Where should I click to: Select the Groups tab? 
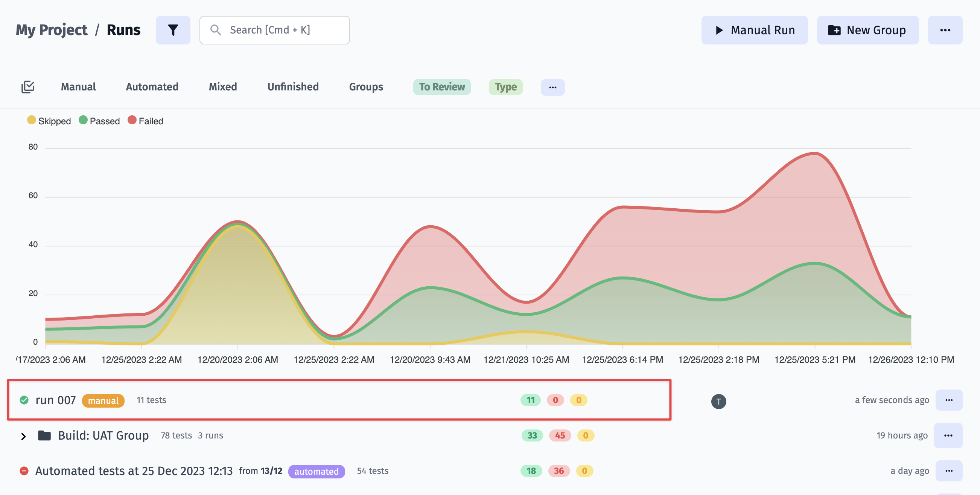[366, 87]
